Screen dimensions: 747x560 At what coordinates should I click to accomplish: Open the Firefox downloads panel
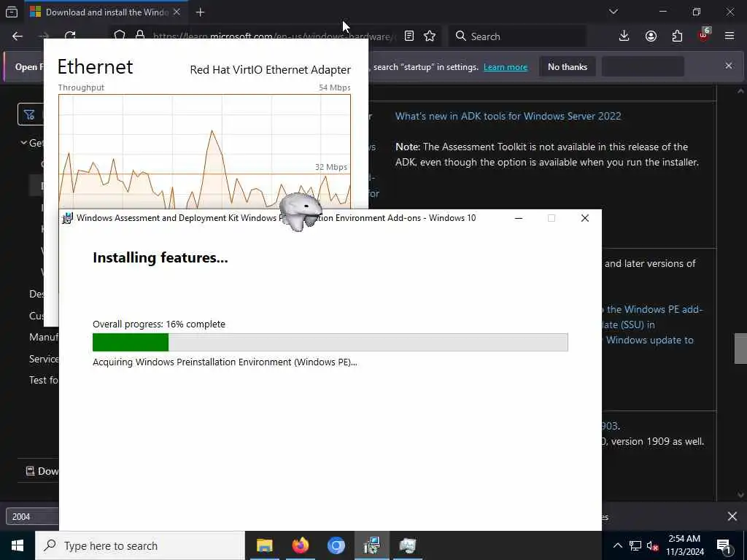click(624, 36)
